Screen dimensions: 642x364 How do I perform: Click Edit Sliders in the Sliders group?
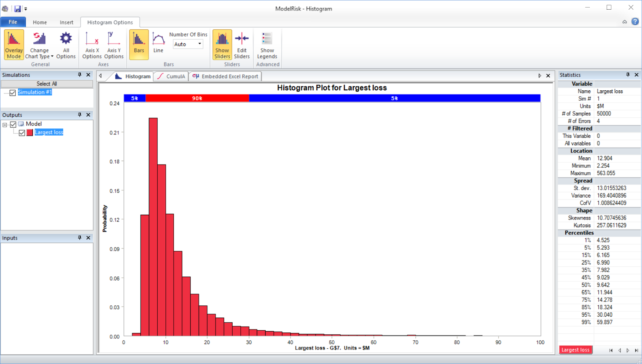coord(242,44)
